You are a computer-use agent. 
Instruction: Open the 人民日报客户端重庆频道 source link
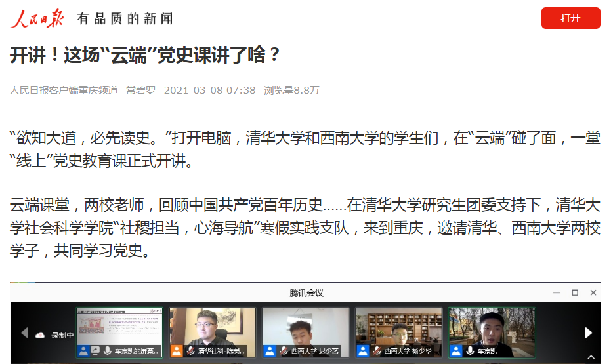[x=64, y=91]
